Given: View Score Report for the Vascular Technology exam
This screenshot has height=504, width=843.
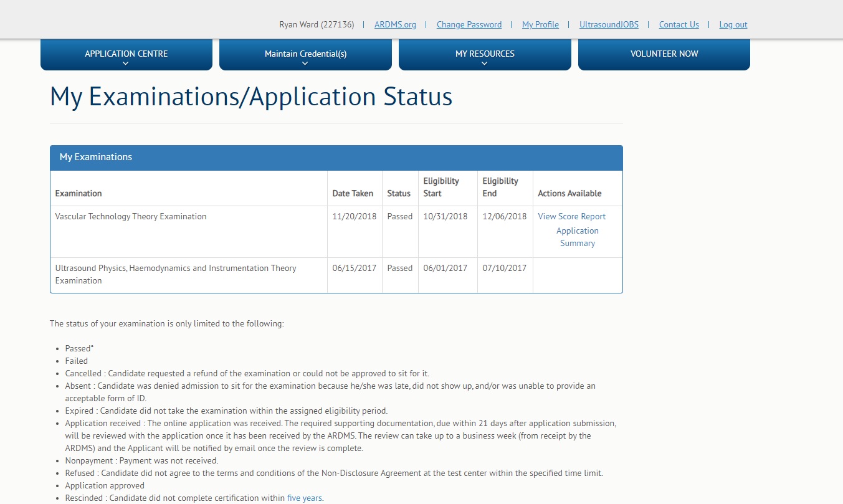Looking at the screenshot, I should click(571, 217).
